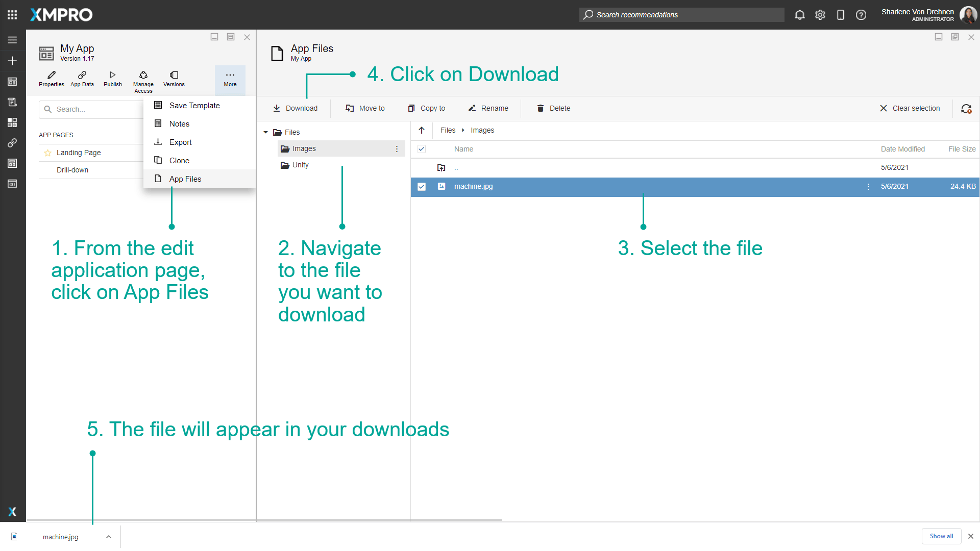980x551 pixels.
Task: Choose App Files from the More menu
Action: click(x=185, y=179)
